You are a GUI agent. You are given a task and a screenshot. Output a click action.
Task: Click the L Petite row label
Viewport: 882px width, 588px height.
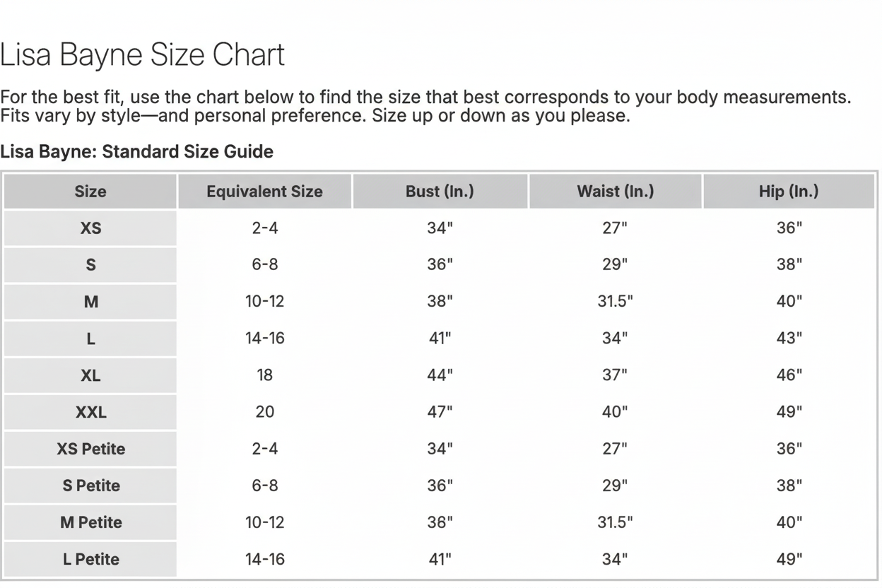90,559
